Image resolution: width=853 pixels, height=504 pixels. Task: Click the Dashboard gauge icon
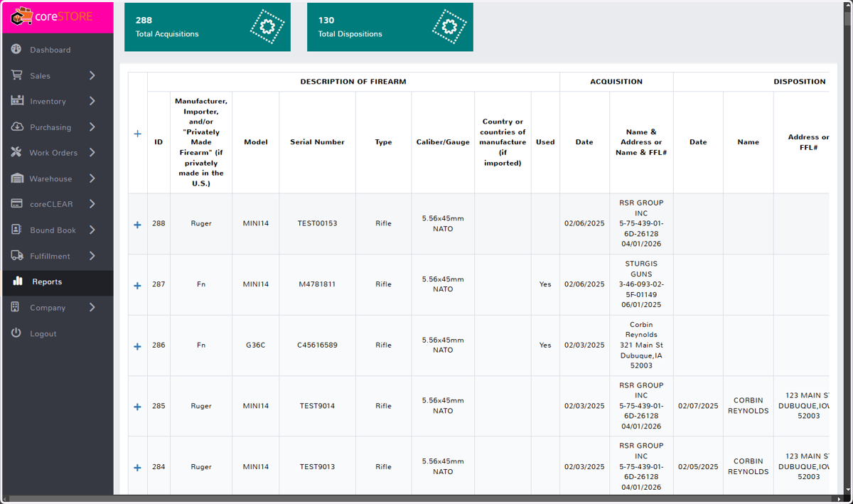[x=16, y=49]
